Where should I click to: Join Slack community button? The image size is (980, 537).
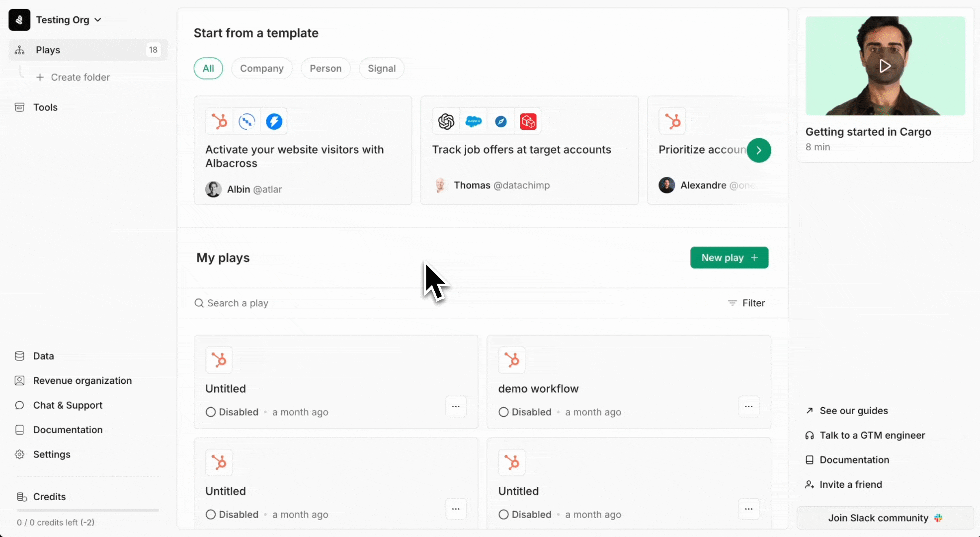click(885, 518)
